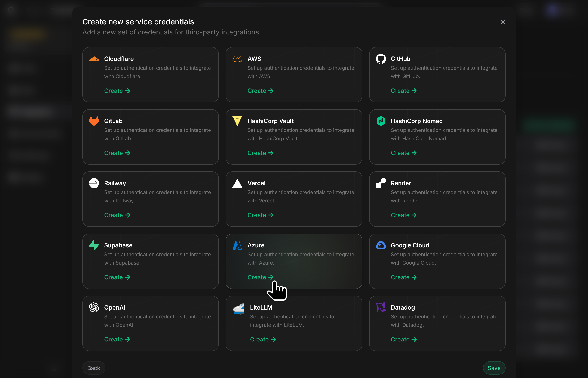Click the Datadog dog icon
Image resolution: width=588 pixels, height=378 pixels.
(x=381, y=307)
